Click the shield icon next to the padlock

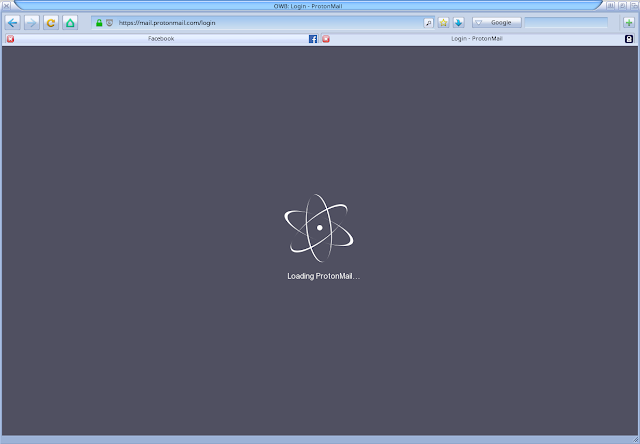[x=109, y=23]
